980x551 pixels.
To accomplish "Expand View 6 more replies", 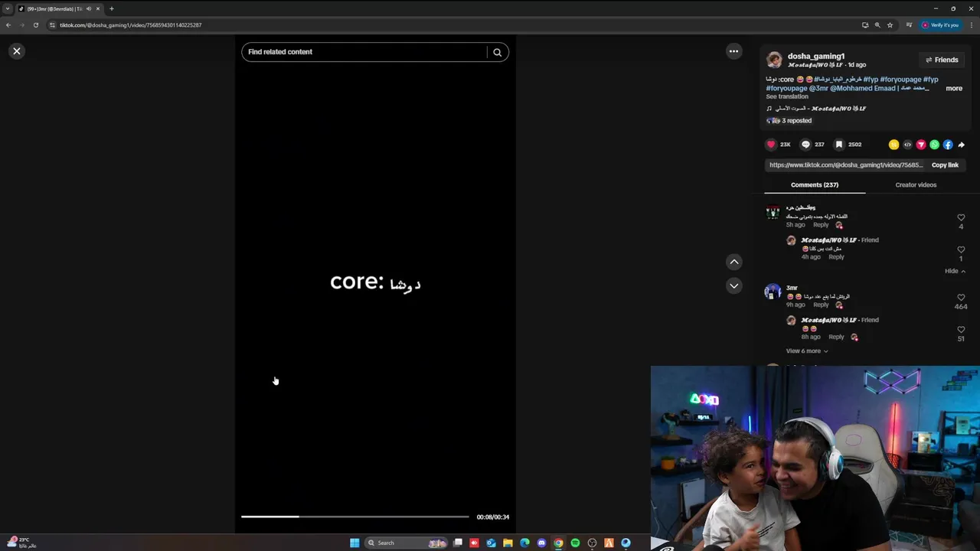I will [x=806, y=351].
